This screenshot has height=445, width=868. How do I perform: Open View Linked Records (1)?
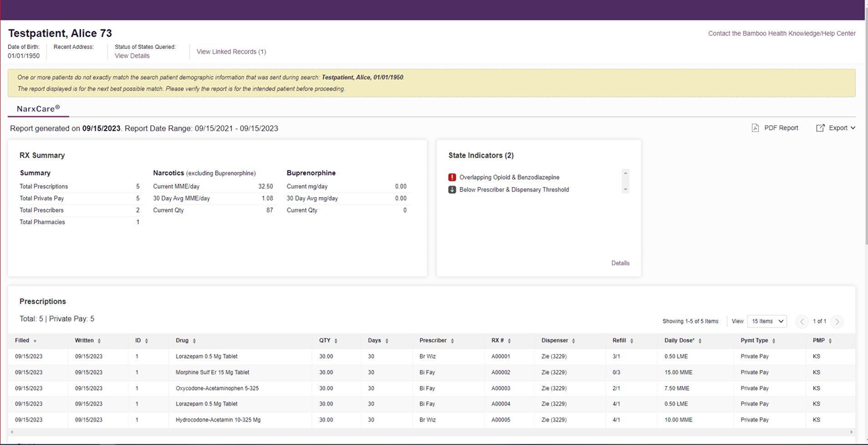tap(231, 52)
